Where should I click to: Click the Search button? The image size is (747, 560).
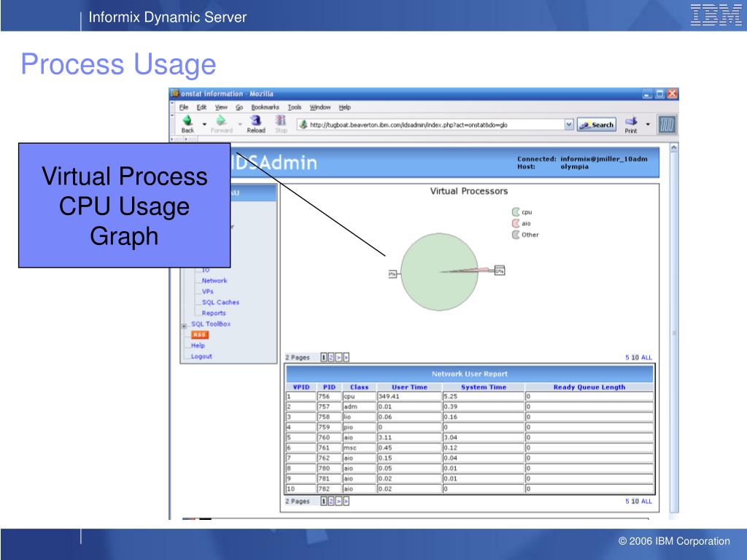[597, 125]
